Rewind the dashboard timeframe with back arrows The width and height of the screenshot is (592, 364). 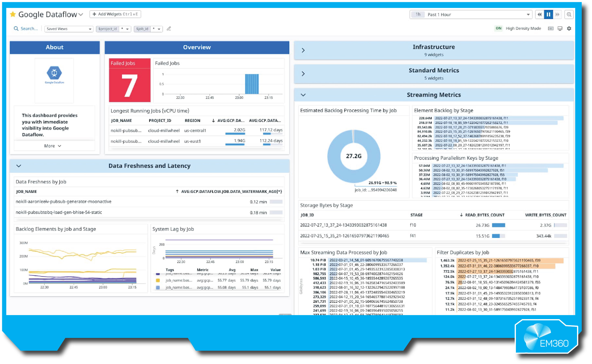[539, 14]
